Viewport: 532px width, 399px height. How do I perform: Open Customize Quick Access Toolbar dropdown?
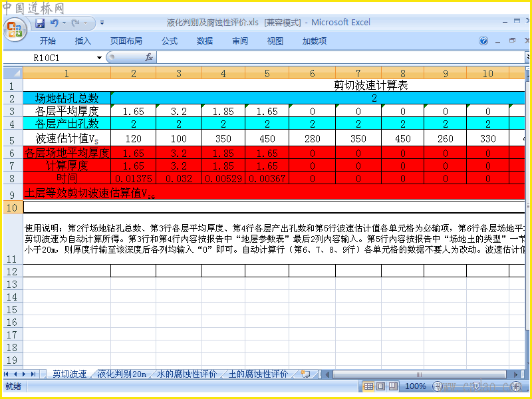(x=102, y=23)
